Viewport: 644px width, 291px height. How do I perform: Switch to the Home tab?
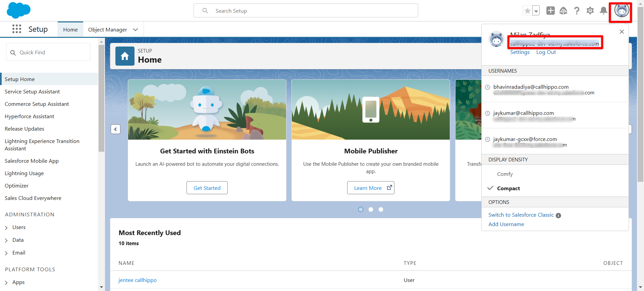tap(70, 29)
